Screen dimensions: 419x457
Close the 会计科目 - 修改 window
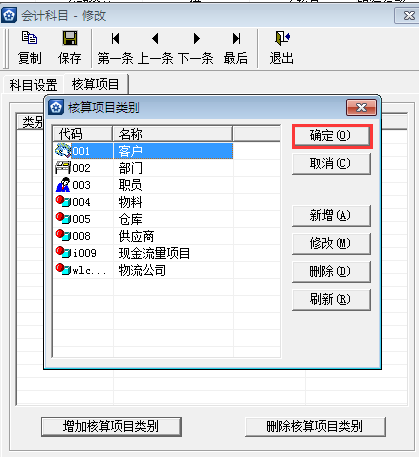coord(407,16)
